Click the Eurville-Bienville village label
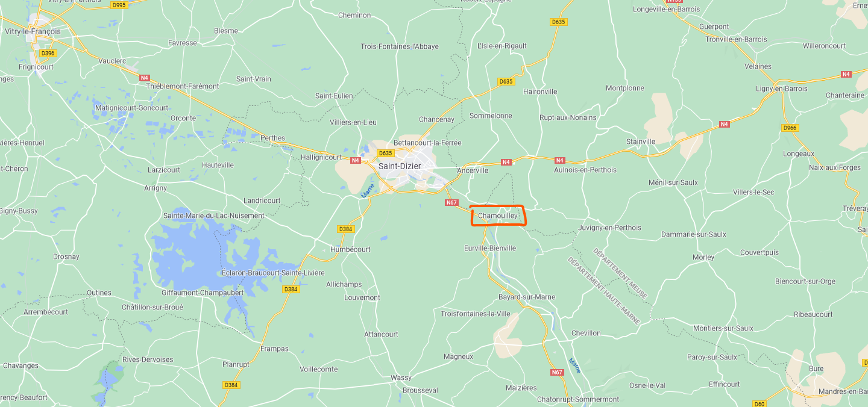 [490, 248]
